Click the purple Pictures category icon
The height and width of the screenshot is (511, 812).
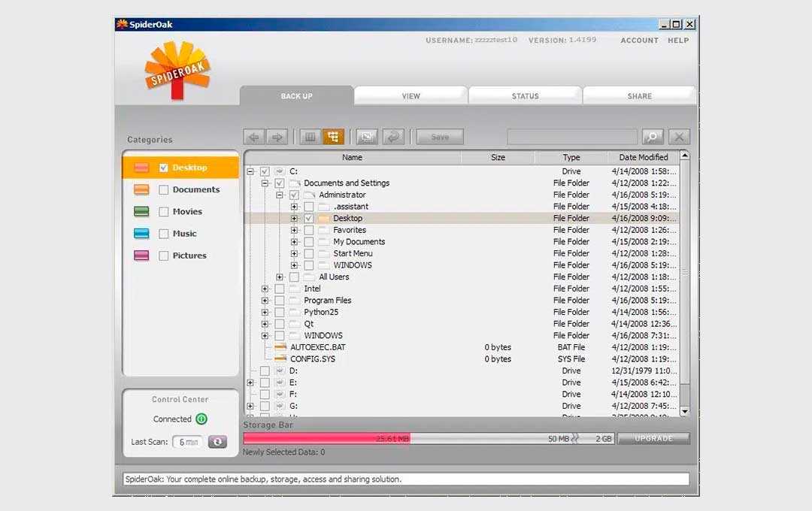point(141,255)
